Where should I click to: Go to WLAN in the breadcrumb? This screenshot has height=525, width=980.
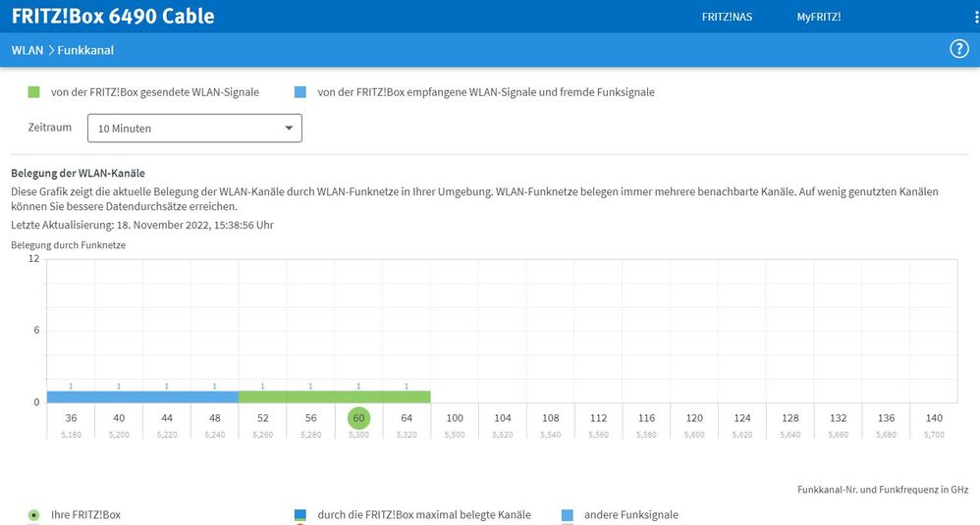coord(27,51)
